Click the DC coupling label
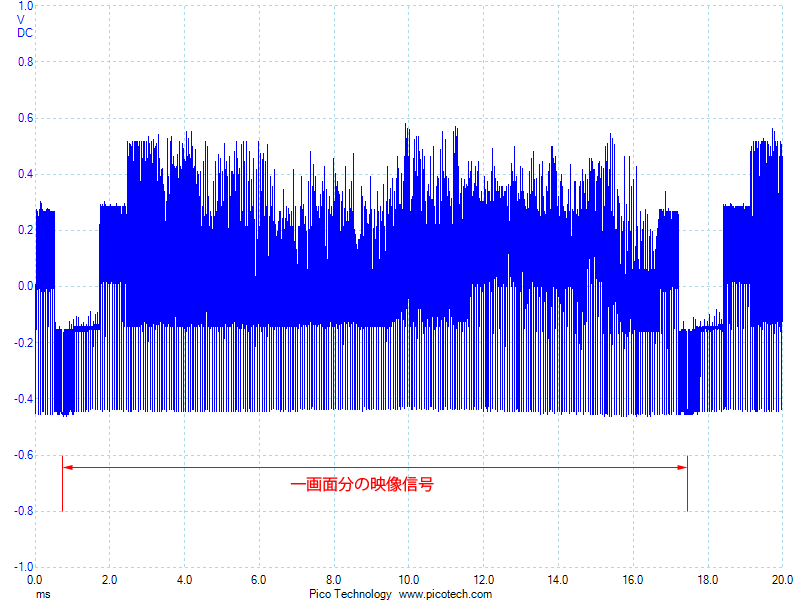 click(25, 33)
